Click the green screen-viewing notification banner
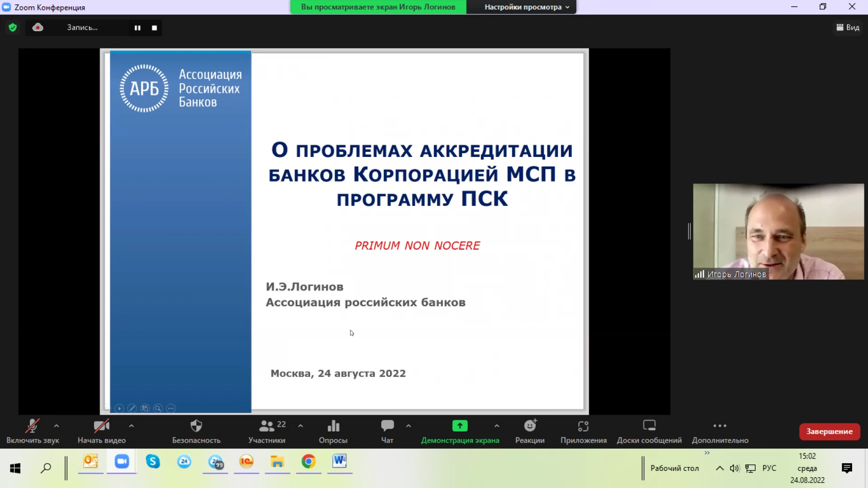868x488 pixels. (378, 7)
